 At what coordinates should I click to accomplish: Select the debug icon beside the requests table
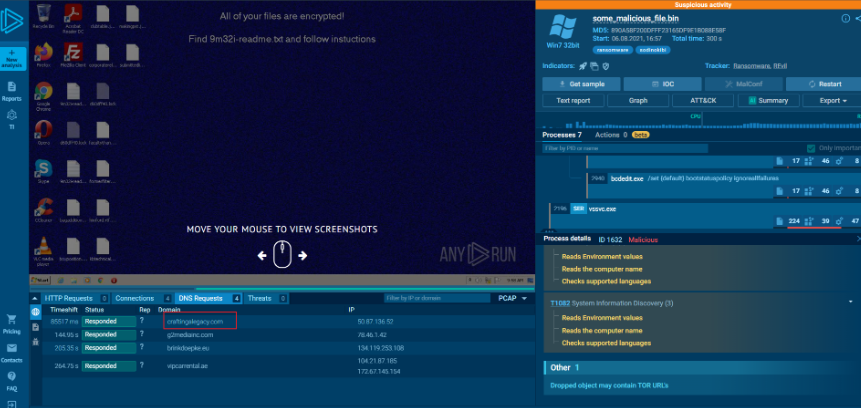pyautogui.click(x=36, y=342)
